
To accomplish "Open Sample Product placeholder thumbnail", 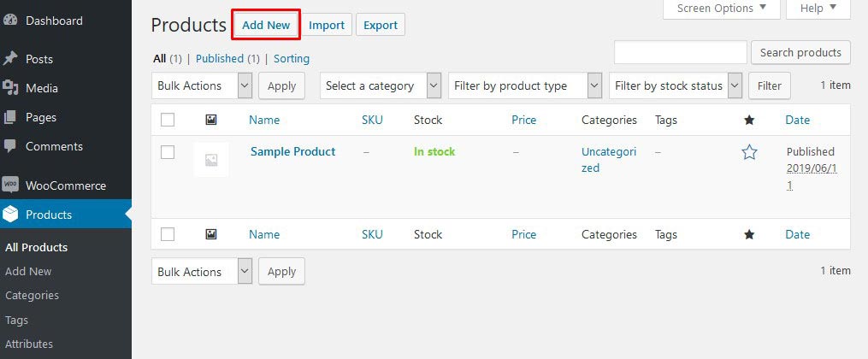I will [x=211, y=160].
